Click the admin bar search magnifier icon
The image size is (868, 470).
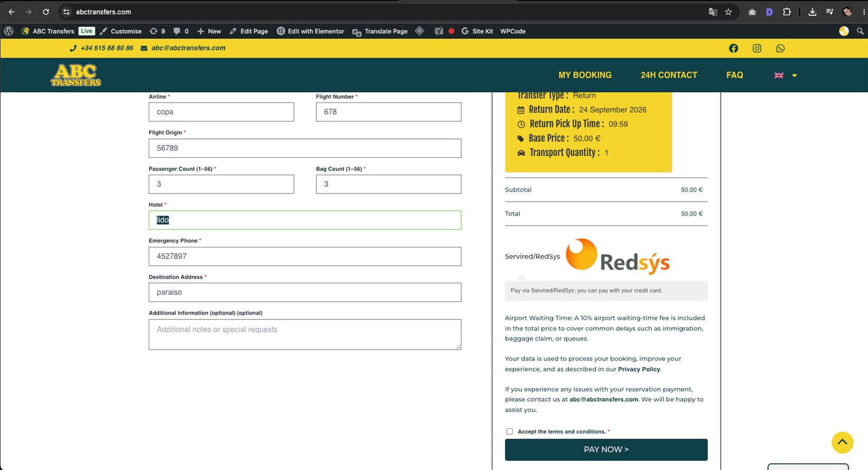[860, 31]
